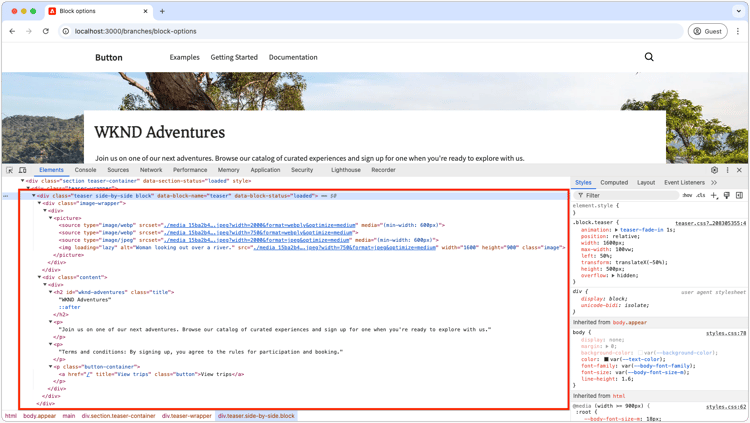The width and height of the screenshot is (750, 423).
Task: Open the Computed styles tab
Action: [614, 183]
